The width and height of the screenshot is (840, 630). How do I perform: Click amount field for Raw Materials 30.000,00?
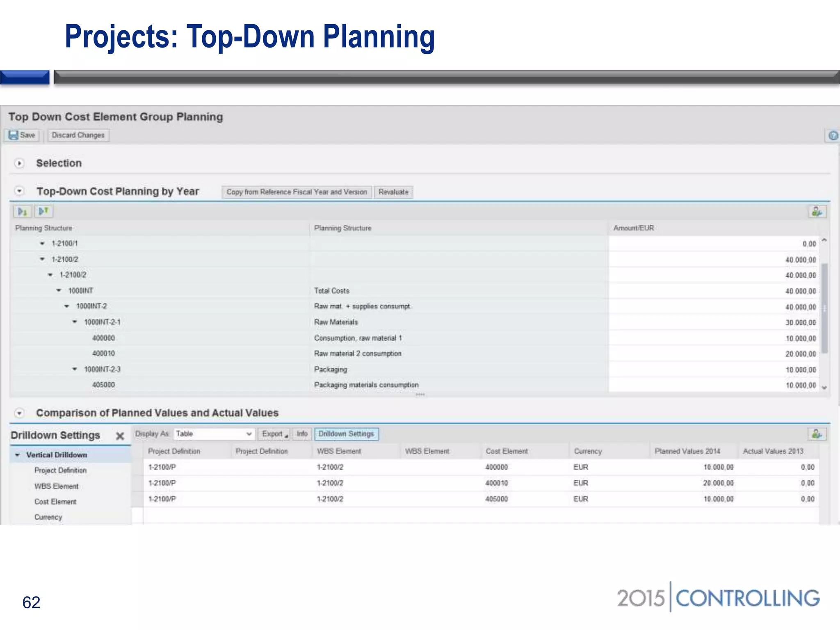pyautogui.click(x=714, y=322)
